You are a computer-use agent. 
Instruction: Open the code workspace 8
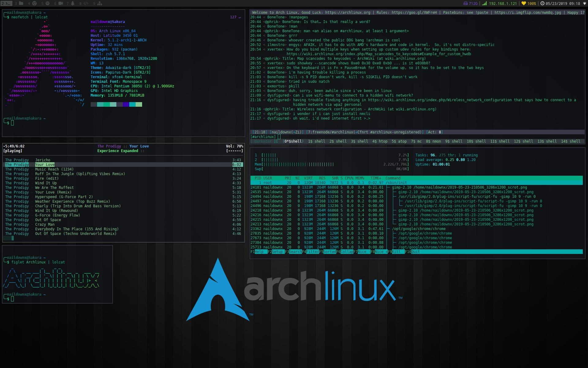coord(84,3)
